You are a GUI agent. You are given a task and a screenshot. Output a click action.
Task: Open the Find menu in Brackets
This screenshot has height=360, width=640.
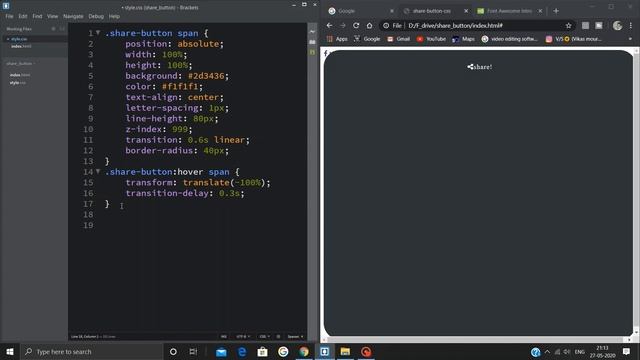[37, 16]
